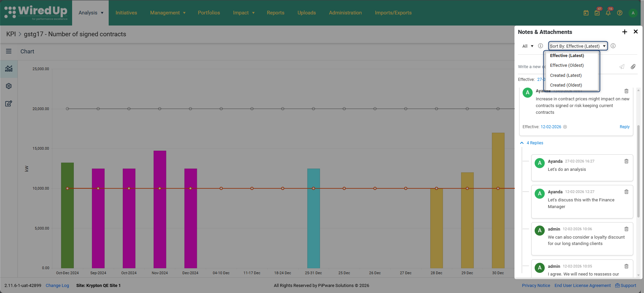The height and width of the screenshot is (293, 644).
Task: Open the All filter dropdown
Action: tap(528, 46)
